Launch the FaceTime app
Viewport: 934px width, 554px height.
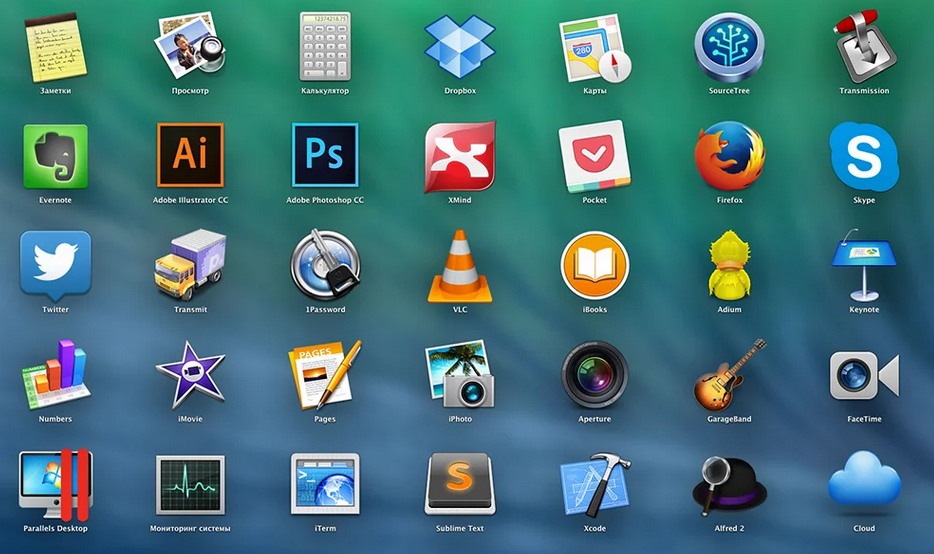(864, 375)
